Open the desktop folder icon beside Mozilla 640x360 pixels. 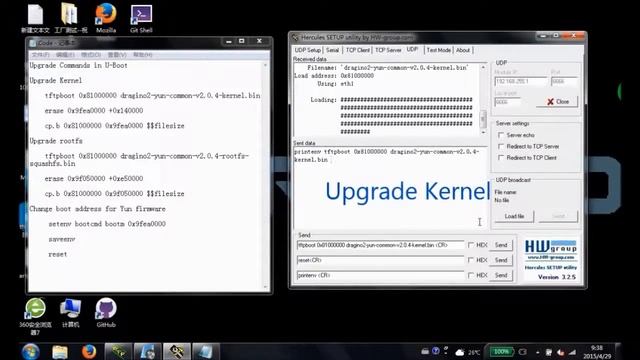click(71, 18)
